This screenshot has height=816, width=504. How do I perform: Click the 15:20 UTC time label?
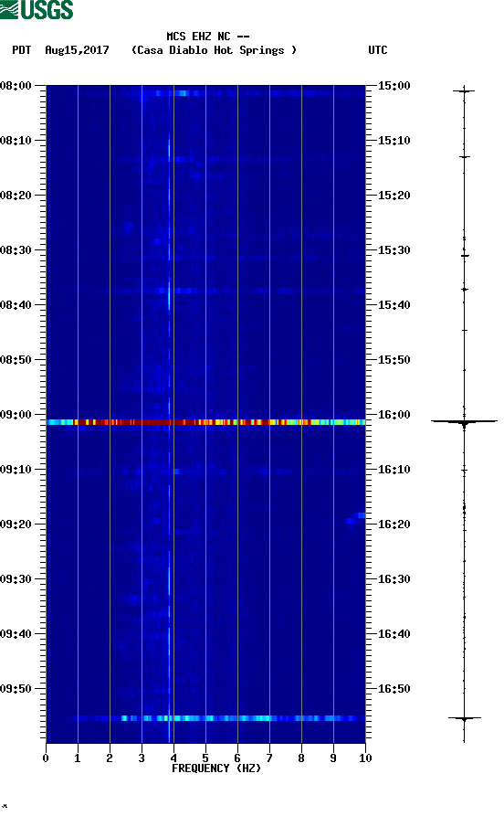[x=394, y=196]
